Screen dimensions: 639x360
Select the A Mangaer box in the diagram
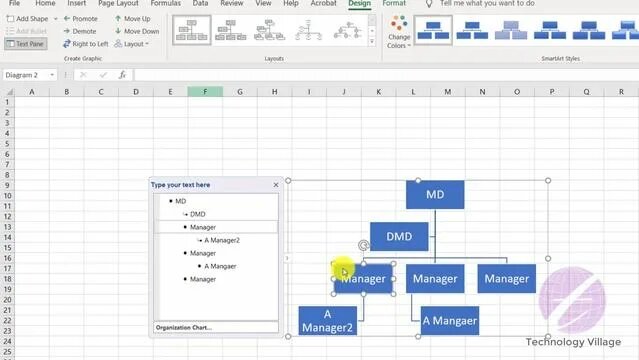pos(450,321)
